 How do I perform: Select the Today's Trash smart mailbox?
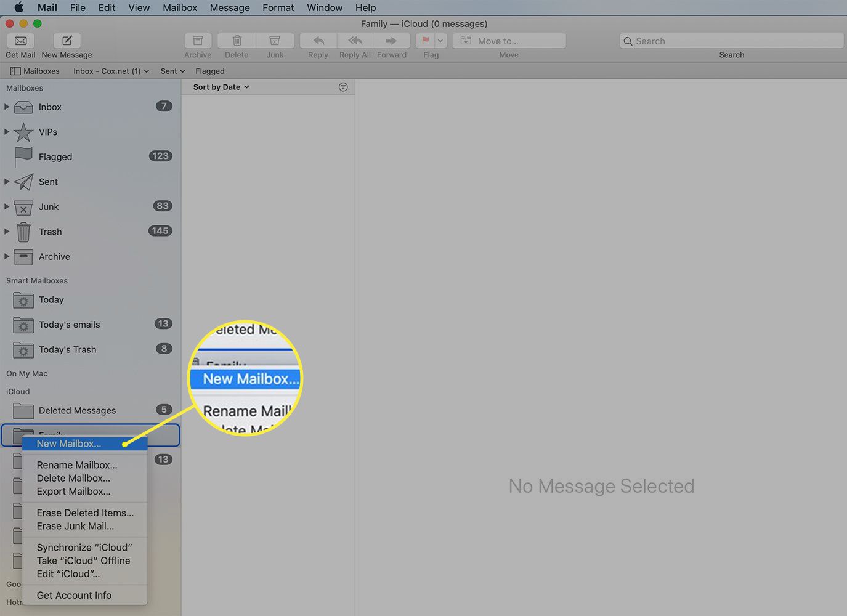pyautogui.click(x=91, y=349)
